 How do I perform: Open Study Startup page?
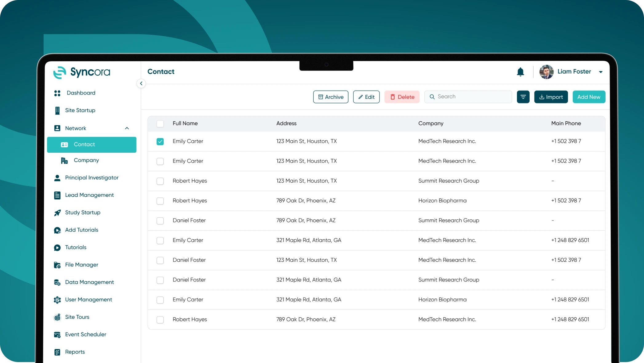pyautogui.click(x=83, y=212)
